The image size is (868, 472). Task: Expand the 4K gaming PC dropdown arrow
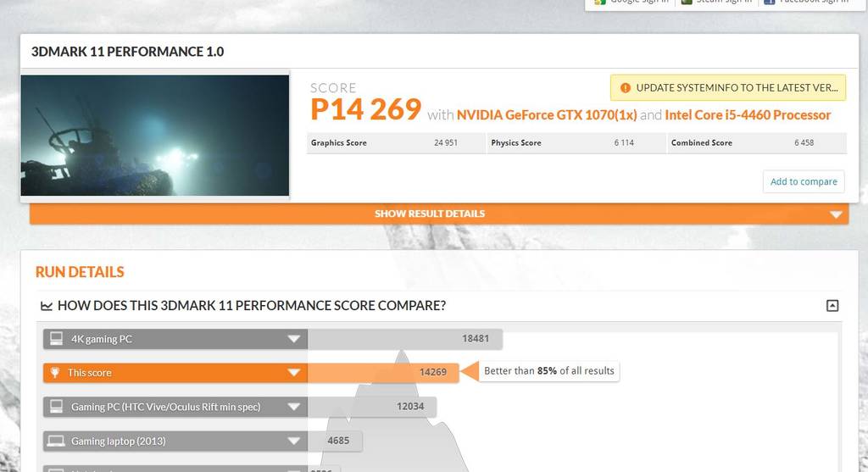pyautogui.click(x=294, y=339)
